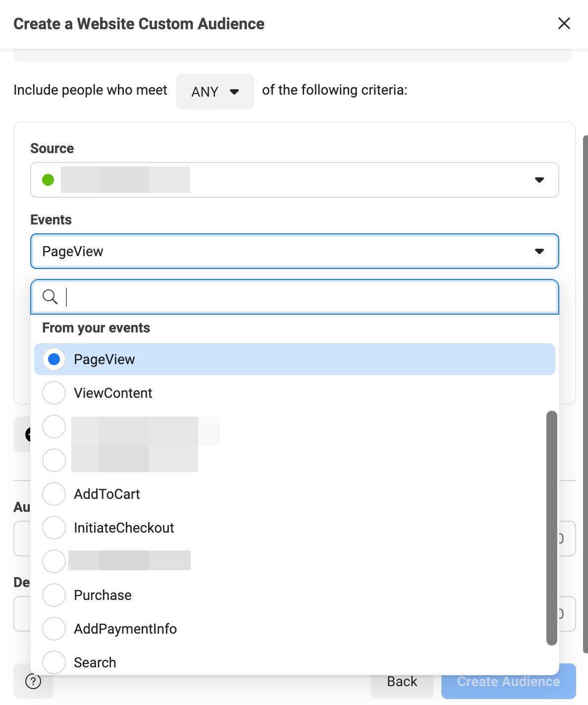Select the first blurred event under ViewContent

pyautogui.click(x=54, y=427)
